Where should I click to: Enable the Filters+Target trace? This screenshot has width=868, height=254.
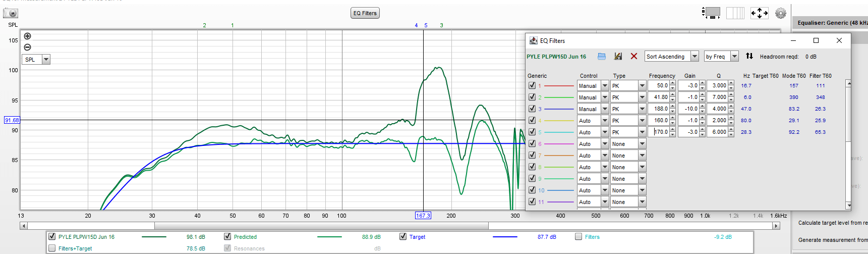52,248
